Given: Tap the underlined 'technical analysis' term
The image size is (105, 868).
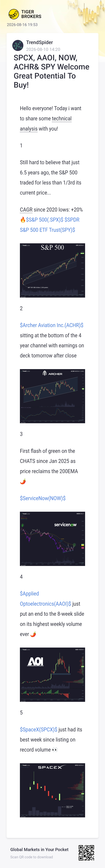Looking at the screenshot, I should pyautogui.click(x=46, y=124).
